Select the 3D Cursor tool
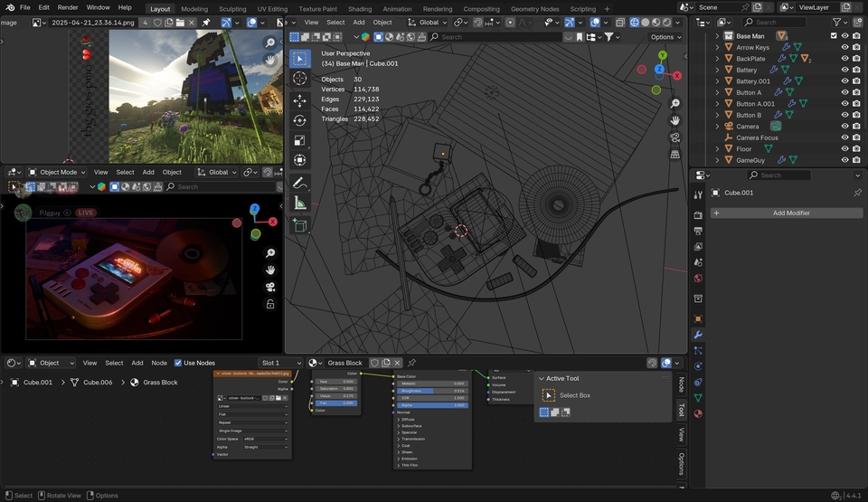The image size is (868, 502). click(299, 79)
